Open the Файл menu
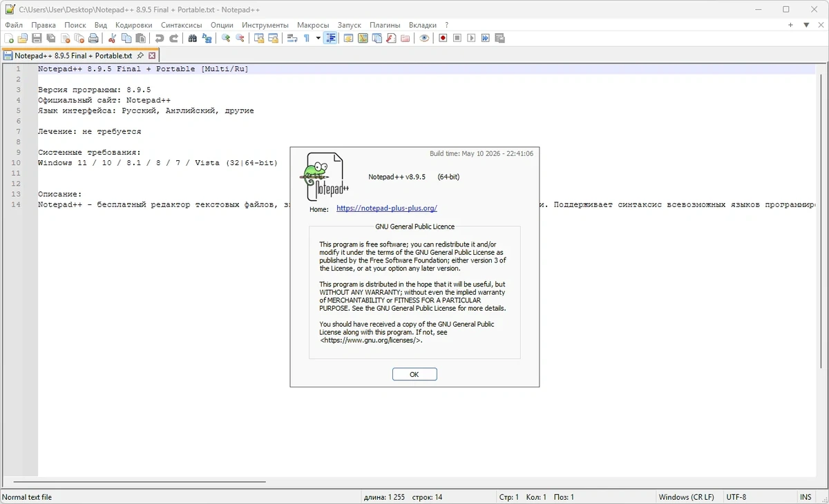This screenshot has height=504, width=829. coord(14,25)
